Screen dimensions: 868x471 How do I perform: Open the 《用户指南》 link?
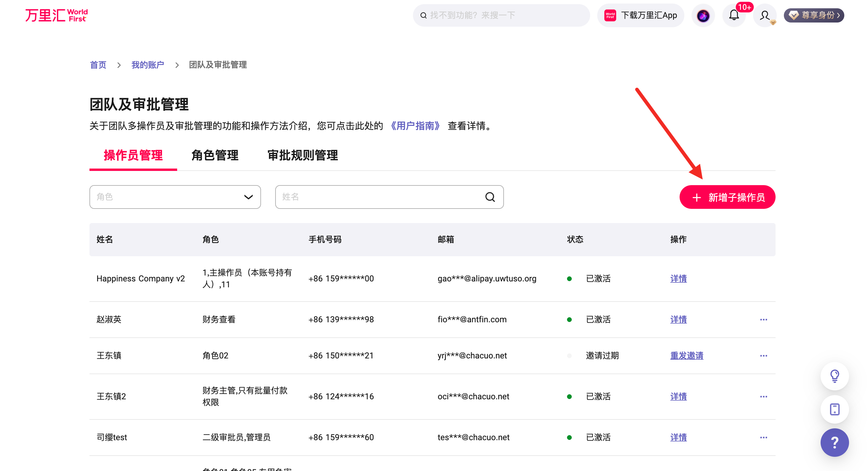coord(415,126)
